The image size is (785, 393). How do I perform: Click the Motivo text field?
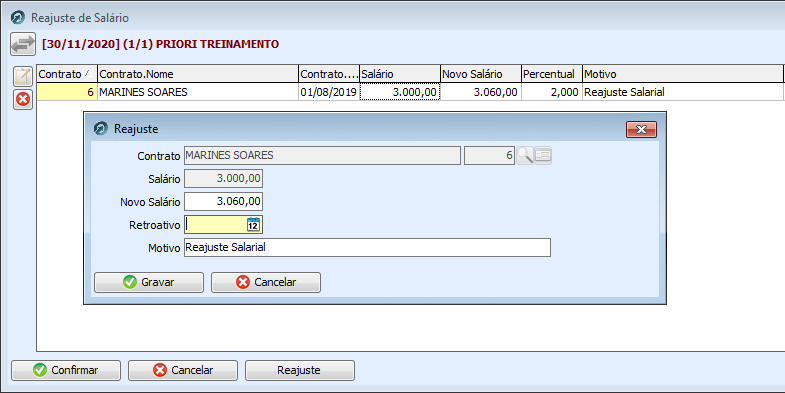[x=367, y=247]
